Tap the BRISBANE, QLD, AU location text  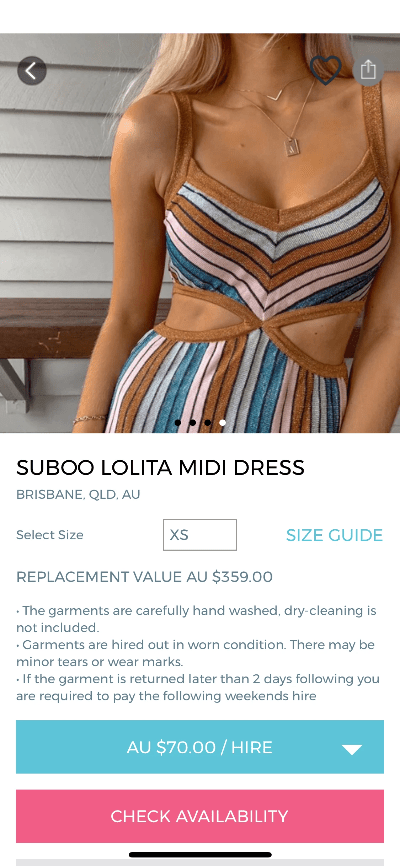(x=78, y=494)
